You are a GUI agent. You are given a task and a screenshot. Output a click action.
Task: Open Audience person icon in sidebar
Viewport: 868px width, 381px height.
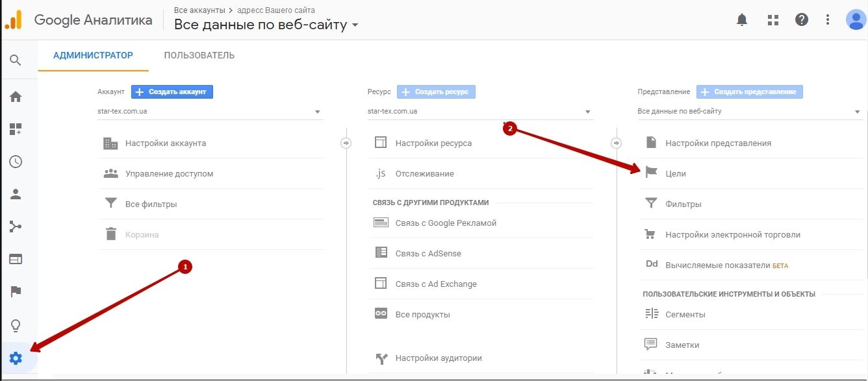click(x=16, y=194)
